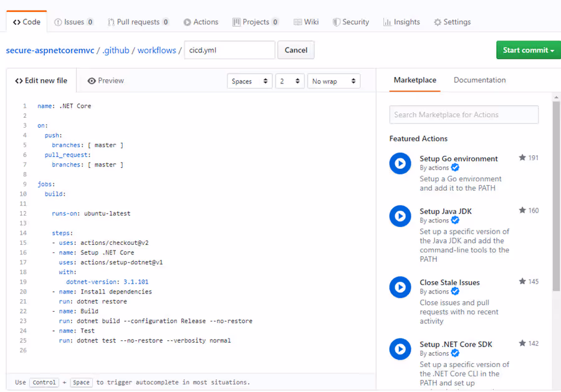Click the Pull requests icon
Image resolution: width=561 pixels, height=392 pixels.
(x=111, y=22)
